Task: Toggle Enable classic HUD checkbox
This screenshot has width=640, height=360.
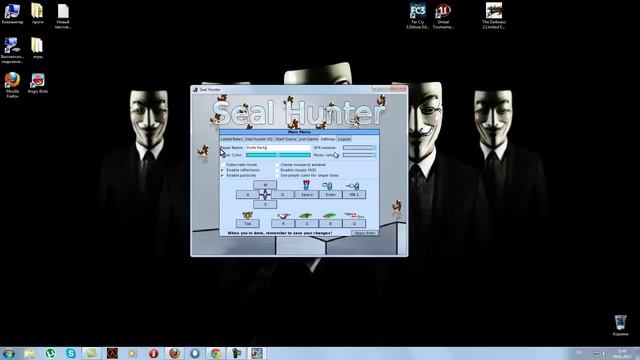Action: coord(277,170)
